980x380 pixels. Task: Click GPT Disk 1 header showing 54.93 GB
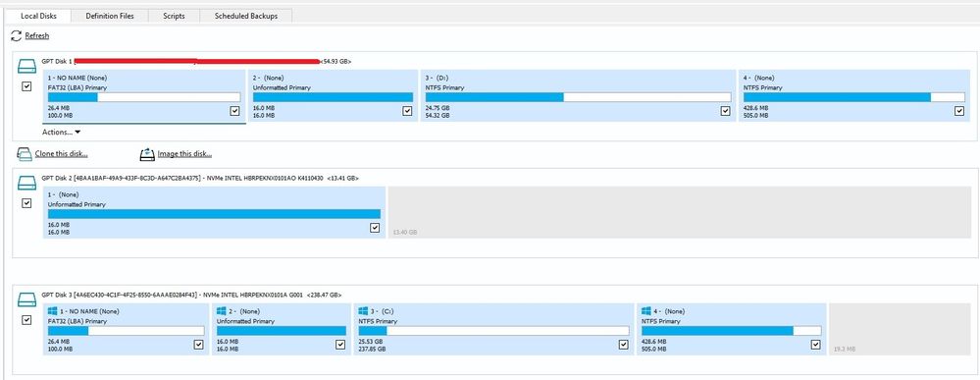tap(196, 61)
